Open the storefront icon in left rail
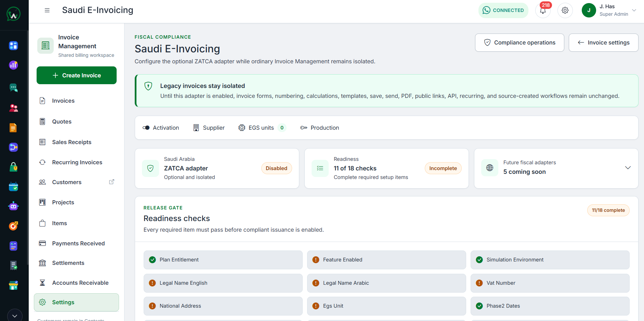 point(13,285)
